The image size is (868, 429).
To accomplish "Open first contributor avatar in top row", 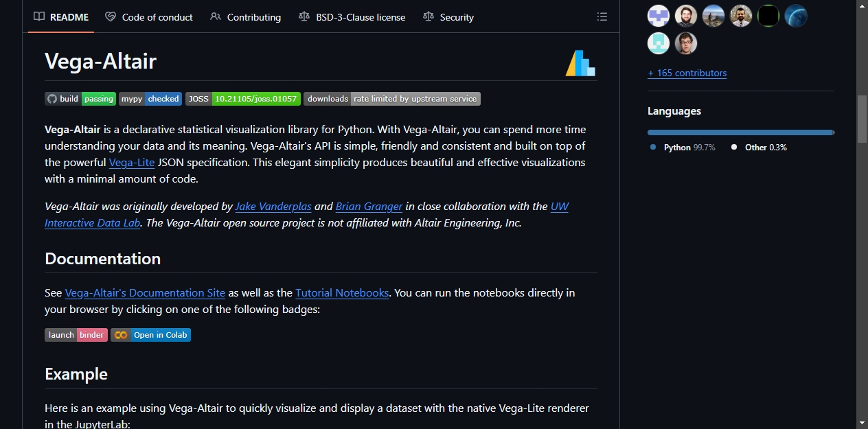I will click(659, 16).
